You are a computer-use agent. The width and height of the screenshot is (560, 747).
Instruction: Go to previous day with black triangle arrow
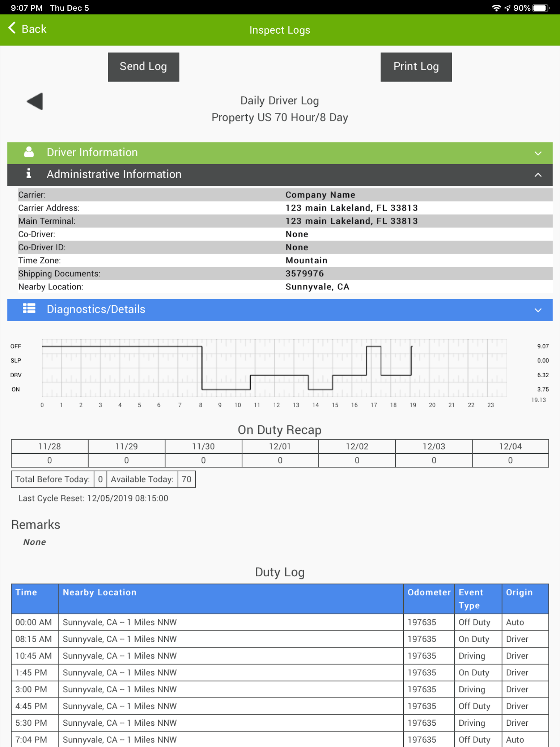click(35, 101)
